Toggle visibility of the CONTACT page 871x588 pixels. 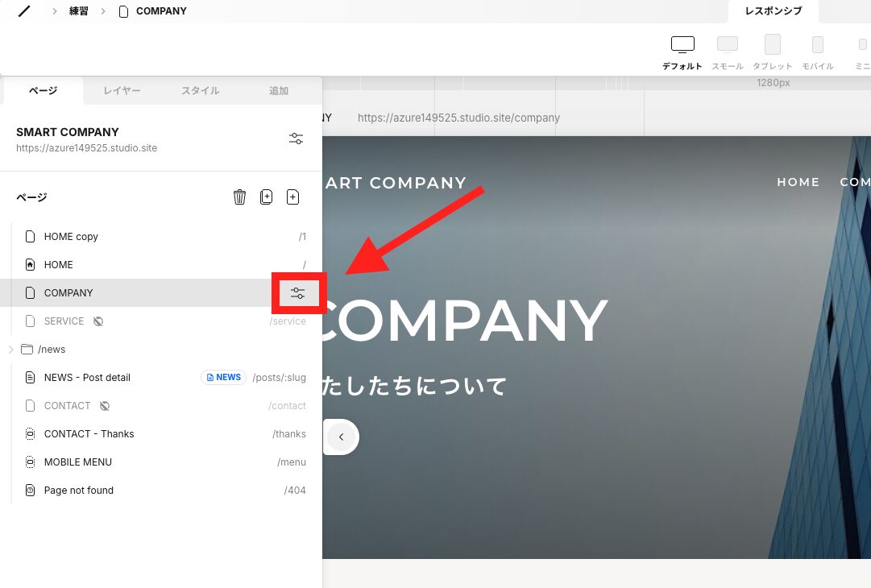tap(104, 405)
